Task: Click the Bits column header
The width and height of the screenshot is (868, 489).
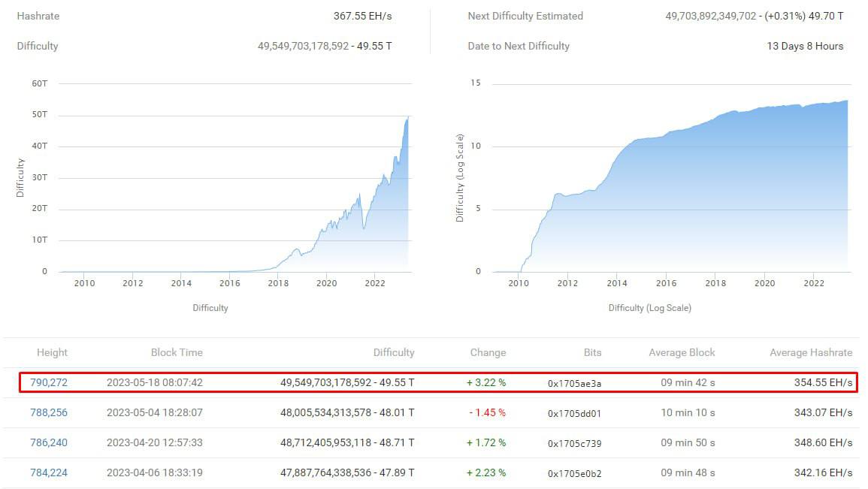Action: (x=592, y=352)
